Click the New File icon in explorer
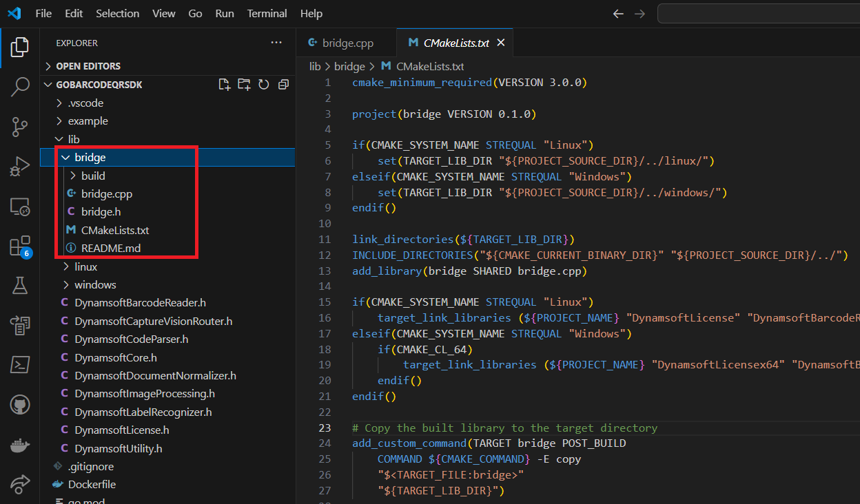 tap(224, 85)
